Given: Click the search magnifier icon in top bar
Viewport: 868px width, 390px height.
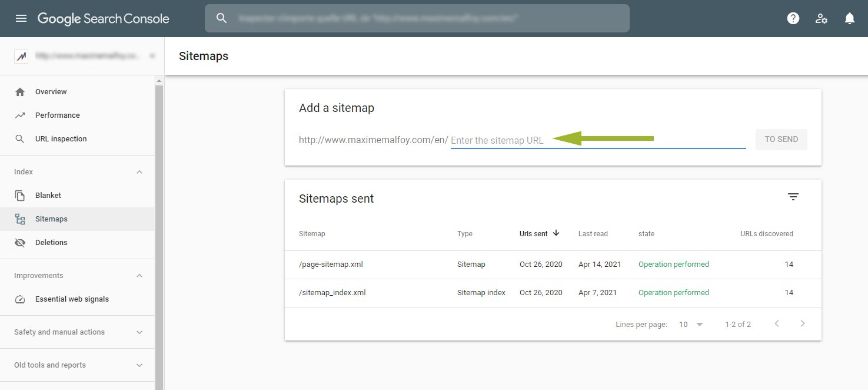Looking at the screenshot, I should 222,18.
